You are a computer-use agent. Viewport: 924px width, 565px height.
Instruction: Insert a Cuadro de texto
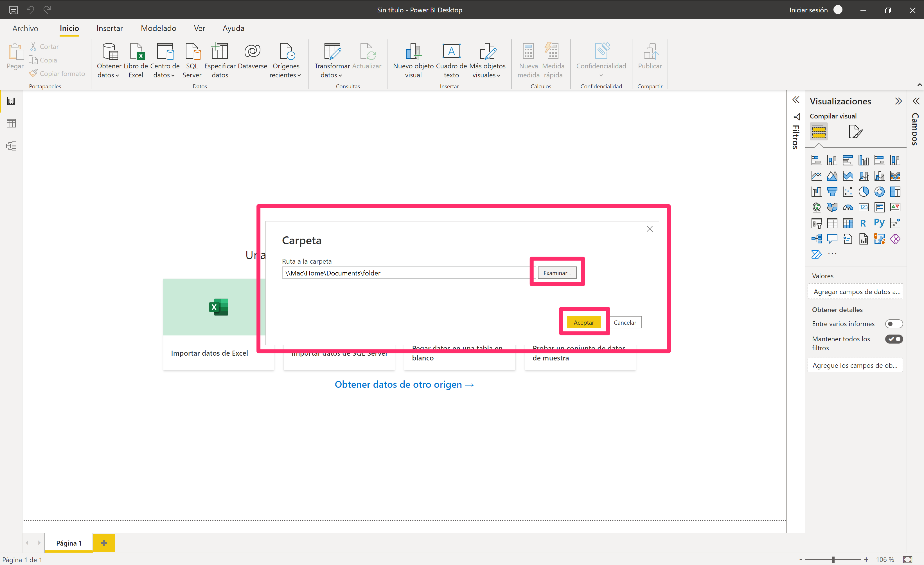(x=451, y=60)
